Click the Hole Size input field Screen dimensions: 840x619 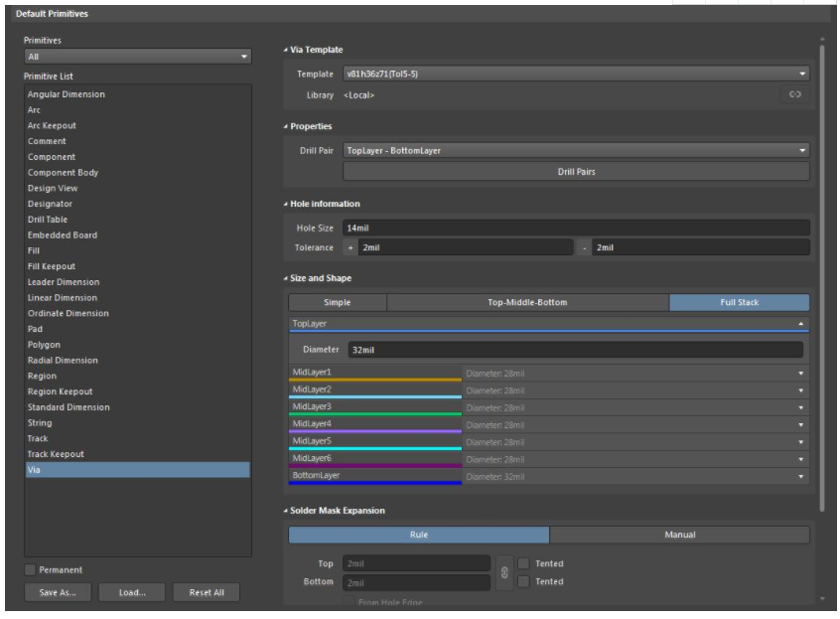tap(576, 228)
